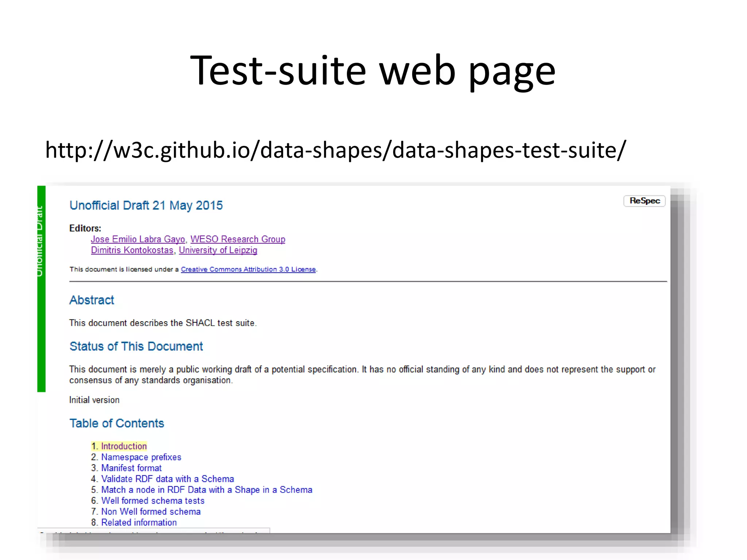Click Dimitris Kontokostas editor link

pyautogui.click(x=132, y=250)
